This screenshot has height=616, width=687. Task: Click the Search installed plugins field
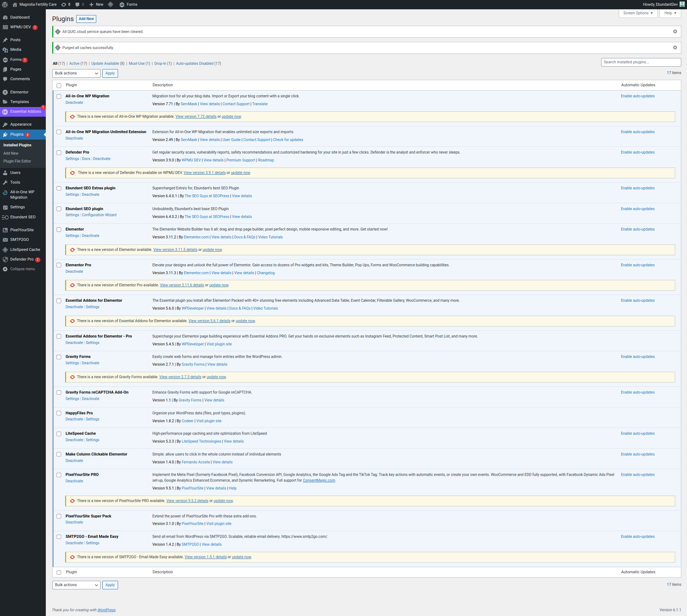[x=640, y=62]
